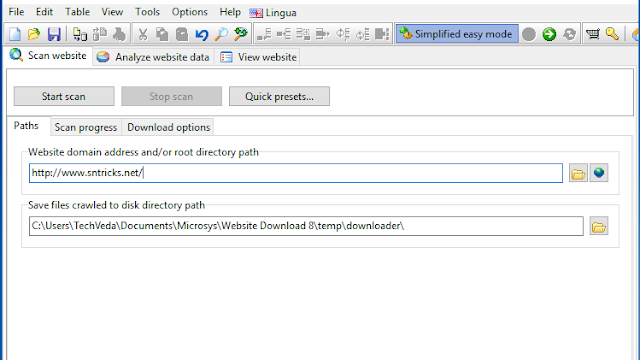This screenshot has width=640, height=360.
Task: Click the shopping cart purchase icon
Action: (592, 34)
